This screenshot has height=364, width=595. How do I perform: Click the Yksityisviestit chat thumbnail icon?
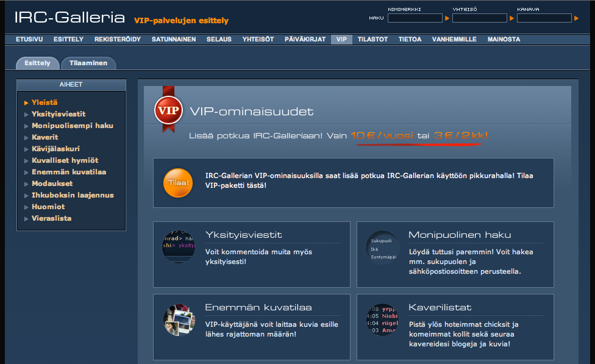(179, 246)
